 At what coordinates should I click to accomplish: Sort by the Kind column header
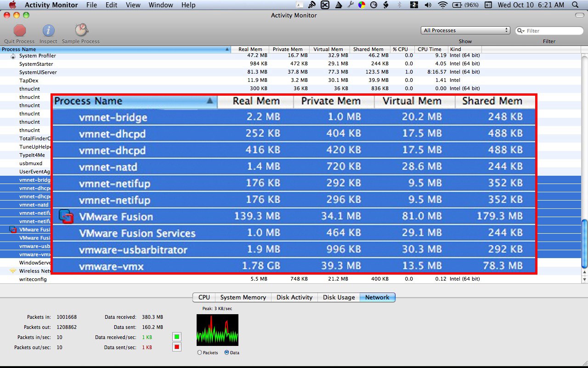click(x=464, y=49)
